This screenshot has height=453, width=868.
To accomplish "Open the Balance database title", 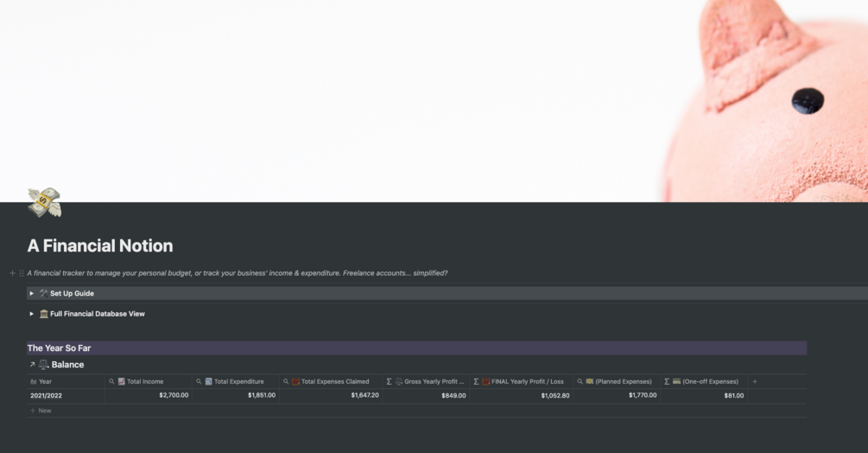I will click(x=67, y=365).
